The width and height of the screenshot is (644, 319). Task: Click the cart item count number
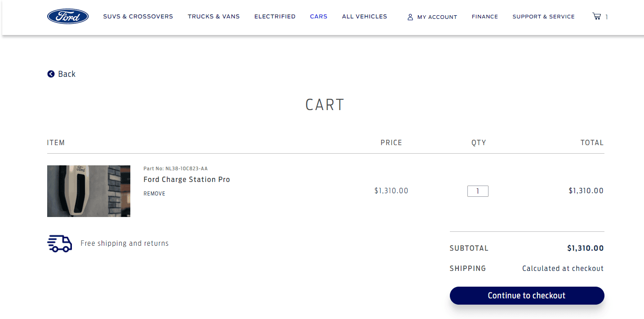tap(606, 17)
